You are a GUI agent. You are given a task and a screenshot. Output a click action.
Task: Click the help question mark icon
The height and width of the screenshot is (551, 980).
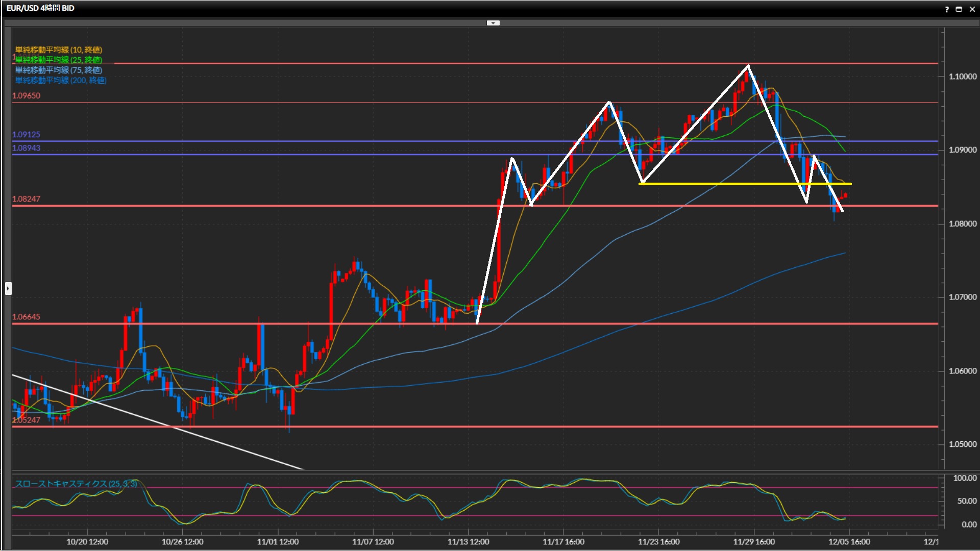947,9
